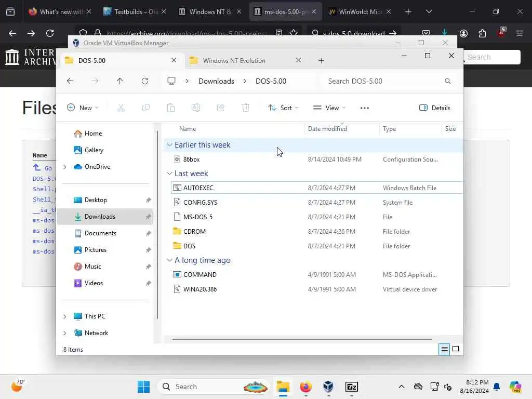
Task: Switch to large thumbnails view icon
Action: pos(456,349)
